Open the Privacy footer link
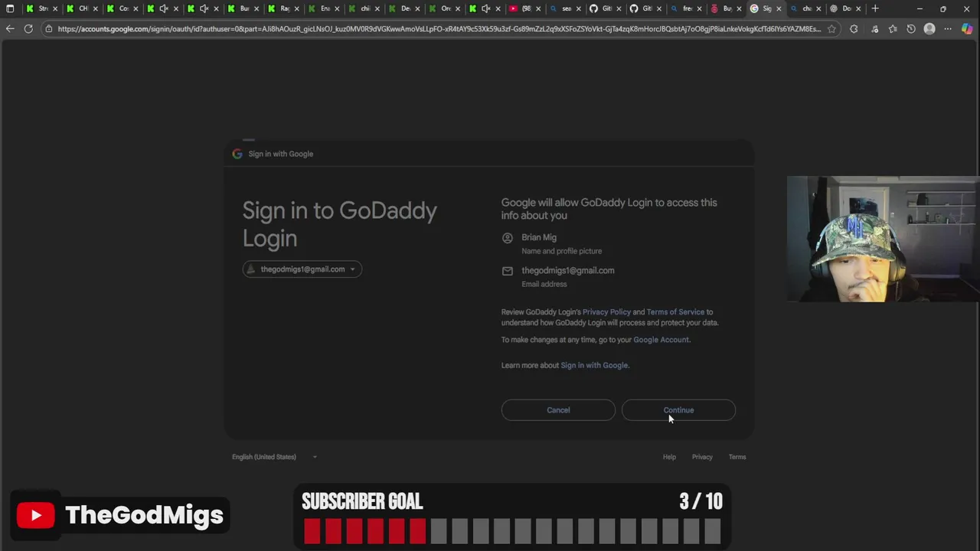This screenshot has height=551, width=980. 702,457
